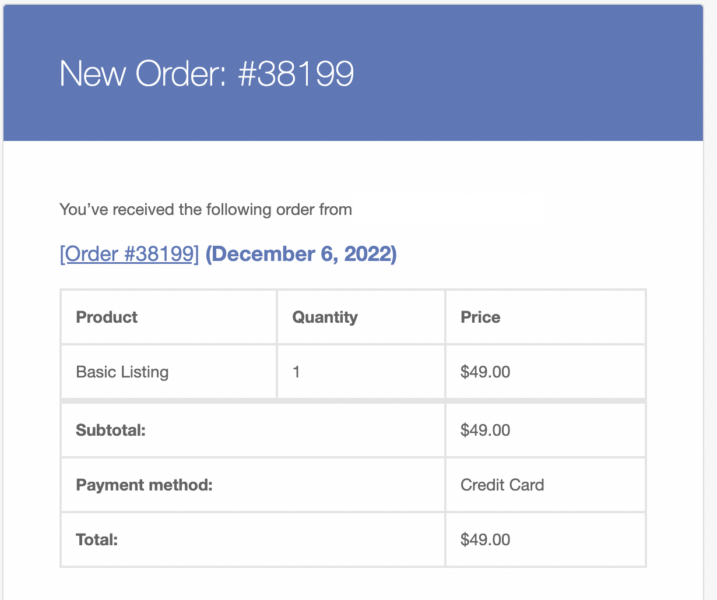717x600 pixels.
Task: Select the Quantity column header
Action: pos(324,317)
